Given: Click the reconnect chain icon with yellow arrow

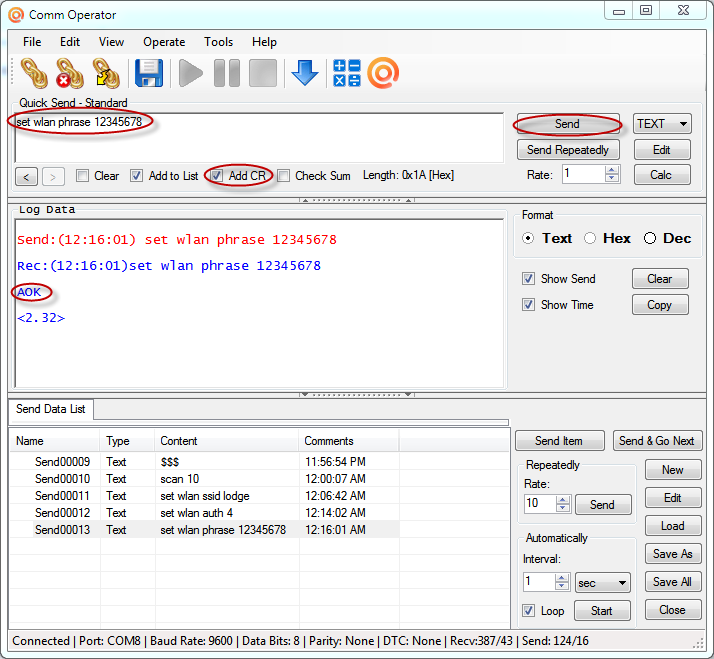Looking at the screenshot, I should [x=106, y=73].
